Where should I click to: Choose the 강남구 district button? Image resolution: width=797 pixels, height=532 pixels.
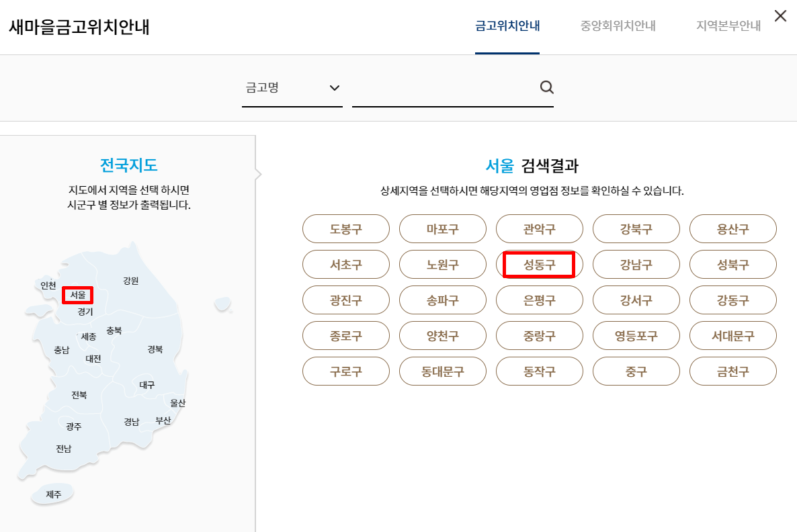[x=636, y=264]
